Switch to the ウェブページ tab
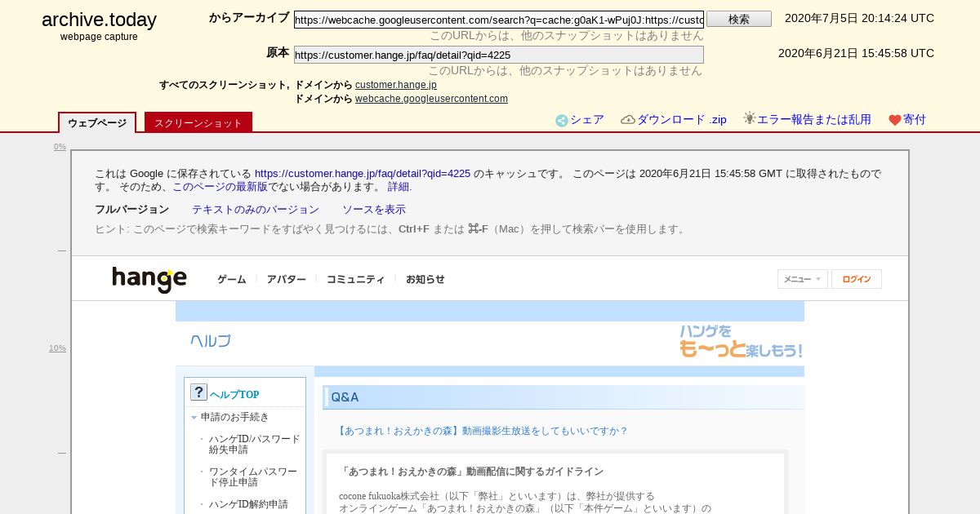980x514 pixels. coord(97,122)
